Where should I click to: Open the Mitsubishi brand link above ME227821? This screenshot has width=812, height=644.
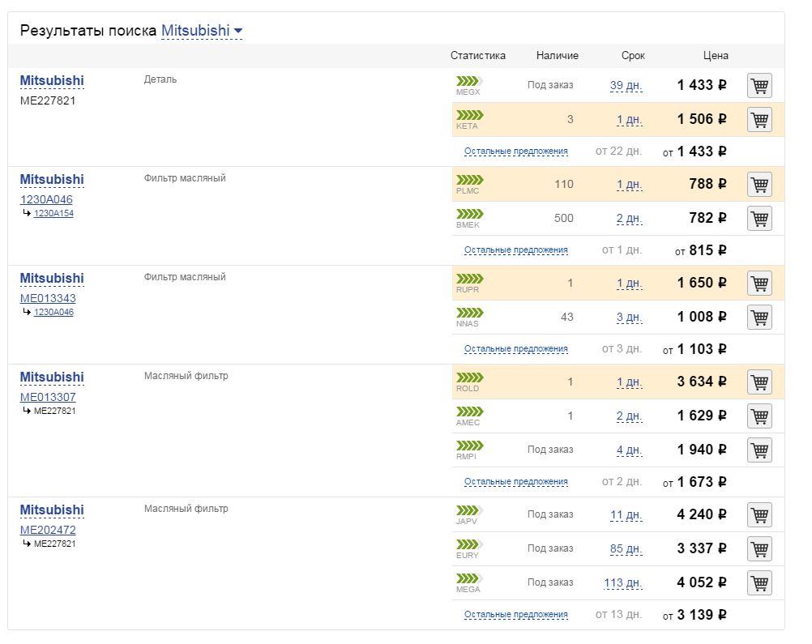tap(52, 81)
